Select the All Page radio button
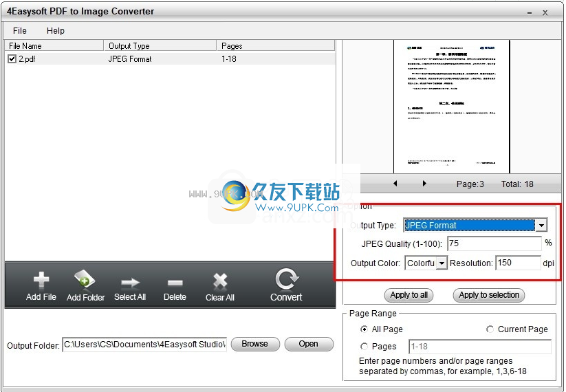Image resolution: width=566 pixels, height=392 pixels. click(x=364, y=329)
